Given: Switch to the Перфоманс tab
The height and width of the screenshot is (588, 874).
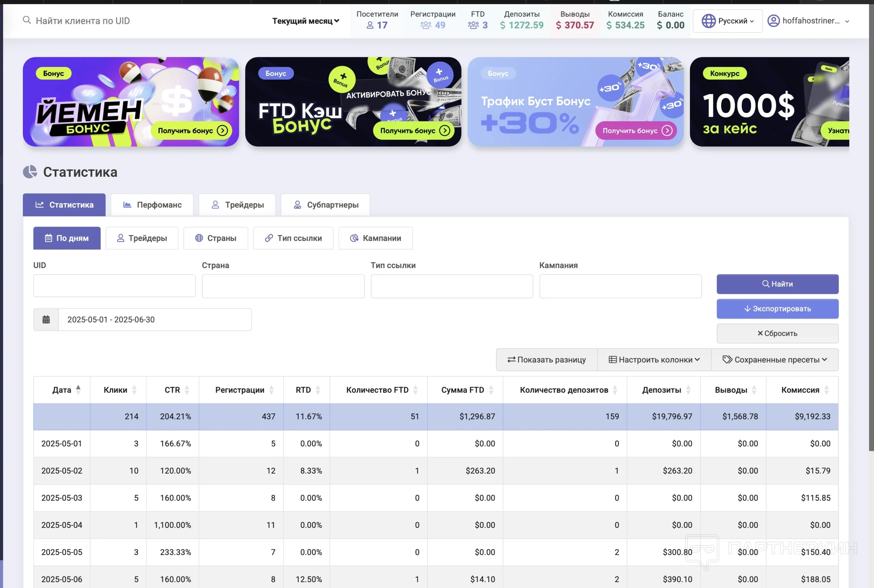Looking at the screenshot, I should (x=152, y=205).
